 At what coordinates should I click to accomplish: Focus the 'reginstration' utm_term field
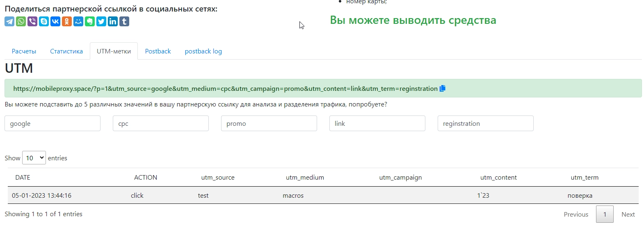(486, 123)
